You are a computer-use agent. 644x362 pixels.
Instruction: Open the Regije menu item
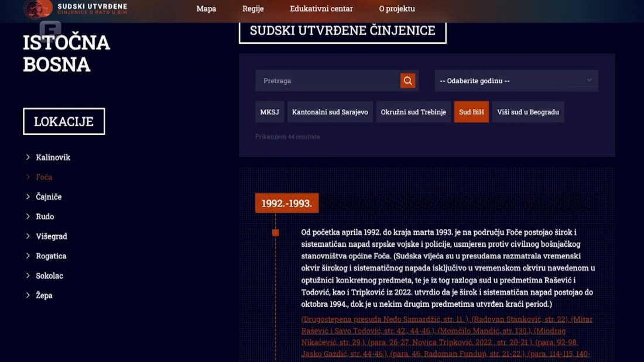(x=253, y=9)
